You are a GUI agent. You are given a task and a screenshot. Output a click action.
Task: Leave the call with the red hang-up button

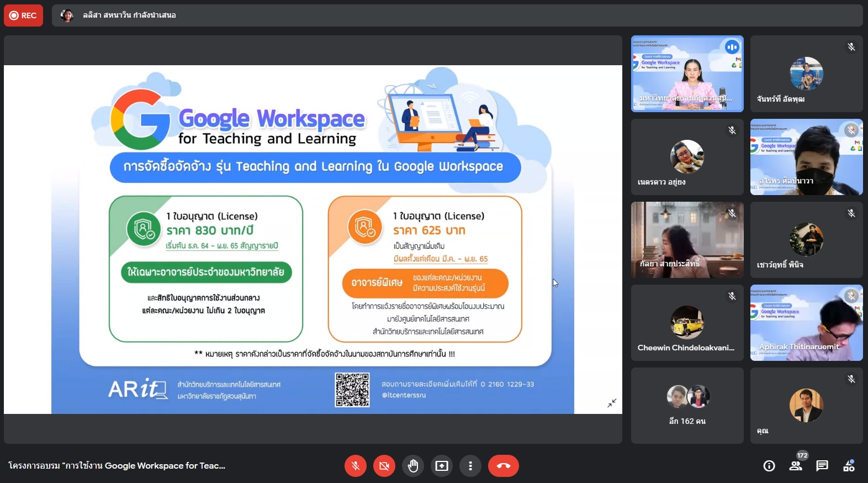(x=503, y=466)
